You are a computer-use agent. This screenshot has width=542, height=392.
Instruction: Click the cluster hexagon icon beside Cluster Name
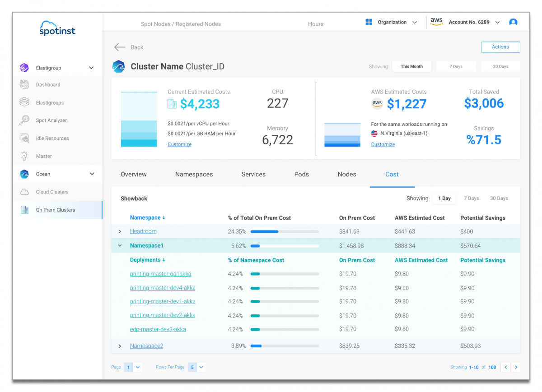118,66
